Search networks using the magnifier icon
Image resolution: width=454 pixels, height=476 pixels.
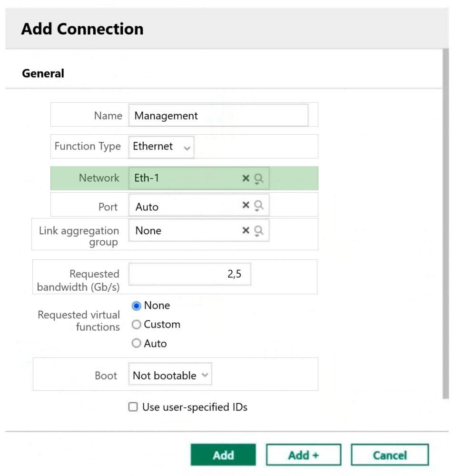(x=258, y=179)
